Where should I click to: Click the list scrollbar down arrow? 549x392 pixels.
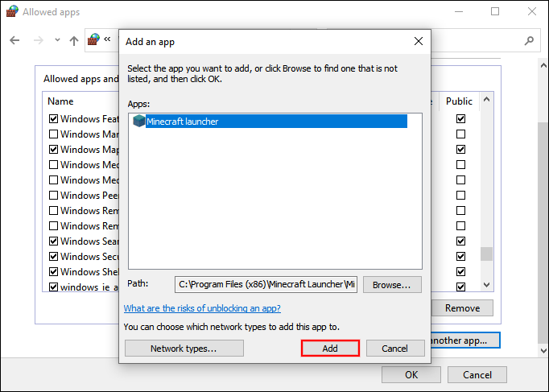[x=486, y=284]
